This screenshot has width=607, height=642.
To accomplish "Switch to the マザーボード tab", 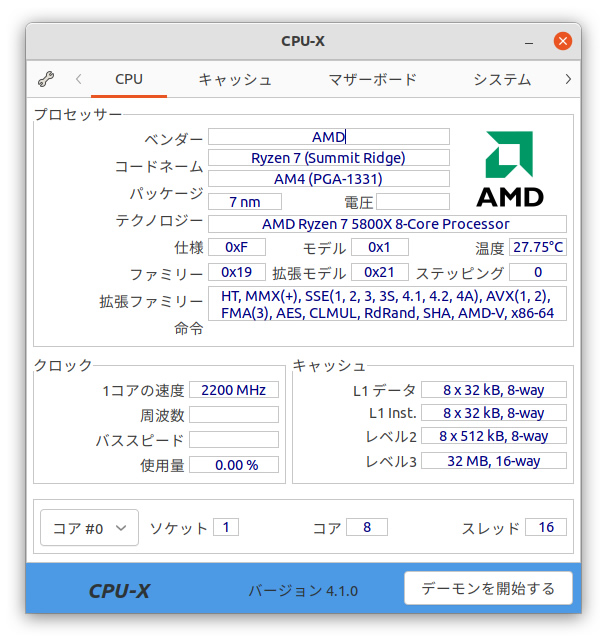I will click(372, 79).
